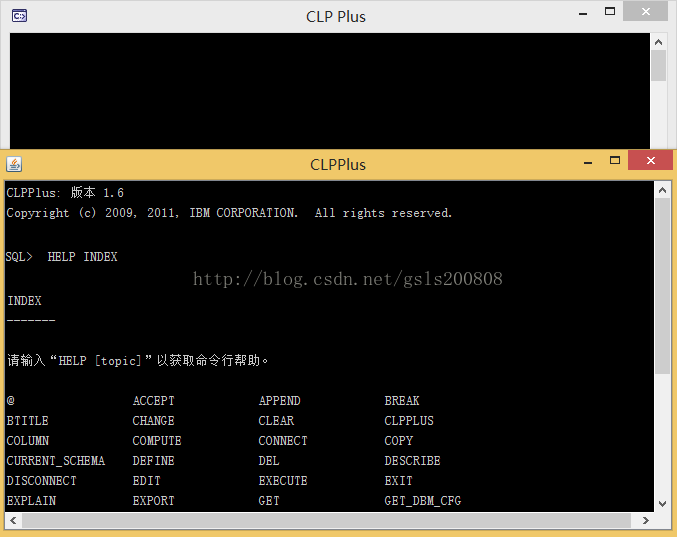Click the 'CURRENT_SCHEMA' help topic
The width and height of the screenshot is (677, 537).
point(55,461)
